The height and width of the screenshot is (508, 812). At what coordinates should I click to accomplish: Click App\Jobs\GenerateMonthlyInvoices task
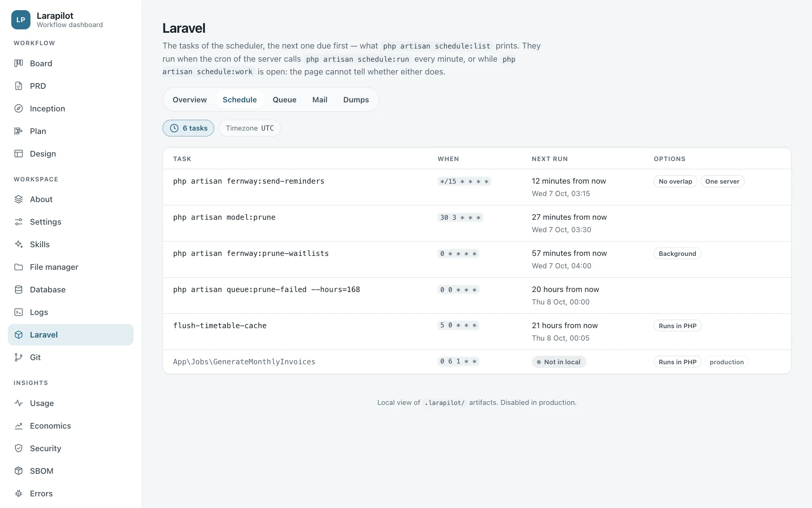pos(244,362)
